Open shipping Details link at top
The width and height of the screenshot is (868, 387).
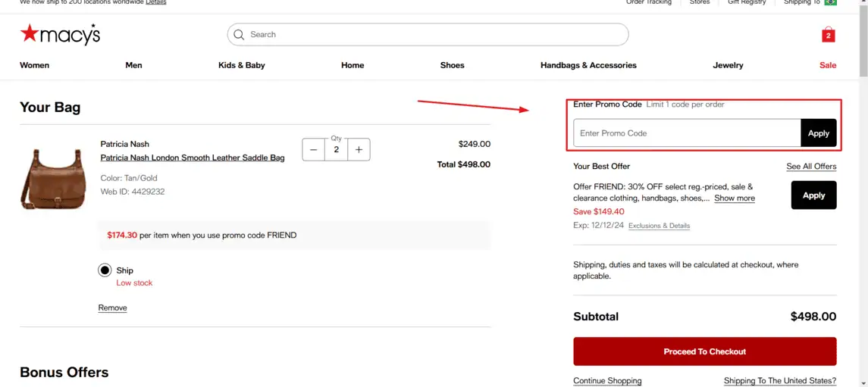coord(156,2)
